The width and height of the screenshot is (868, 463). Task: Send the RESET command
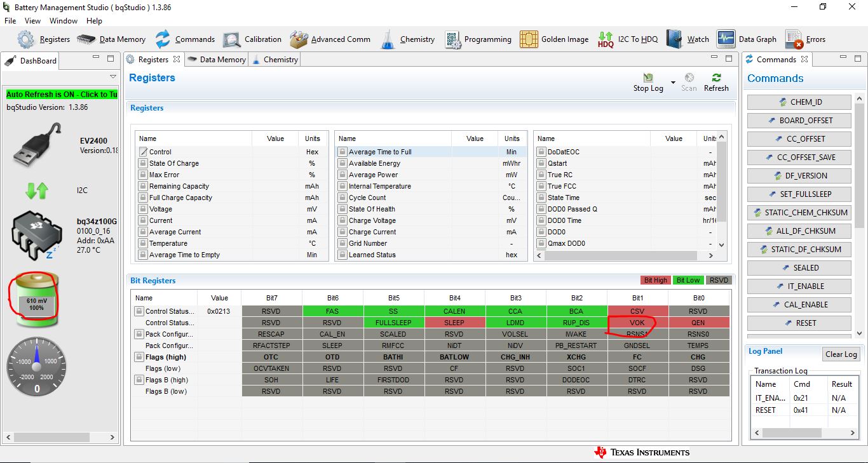(799, 323)
